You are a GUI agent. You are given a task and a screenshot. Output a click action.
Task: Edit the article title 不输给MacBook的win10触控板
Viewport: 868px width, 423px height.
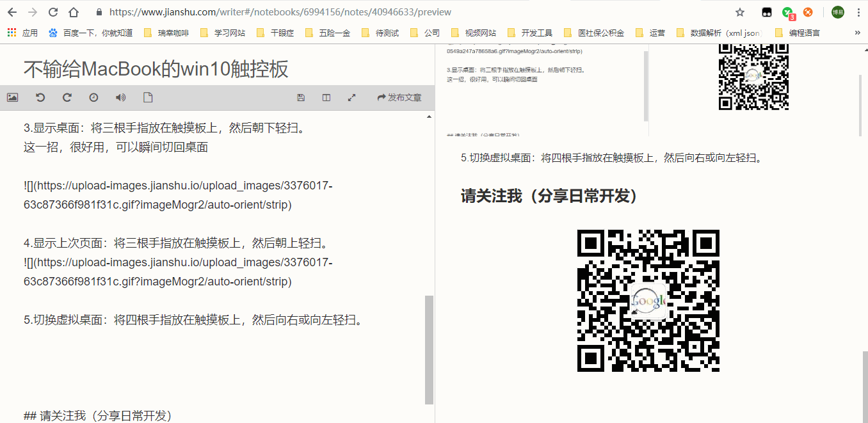pyautogui.click(x=156, y=68)
